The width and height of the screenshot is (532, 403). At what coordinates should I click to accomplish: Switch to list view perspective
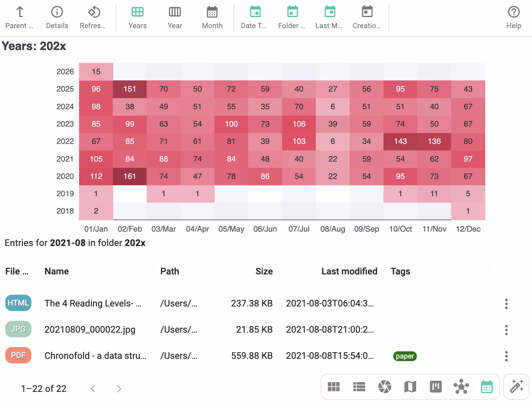pos(359,387)
